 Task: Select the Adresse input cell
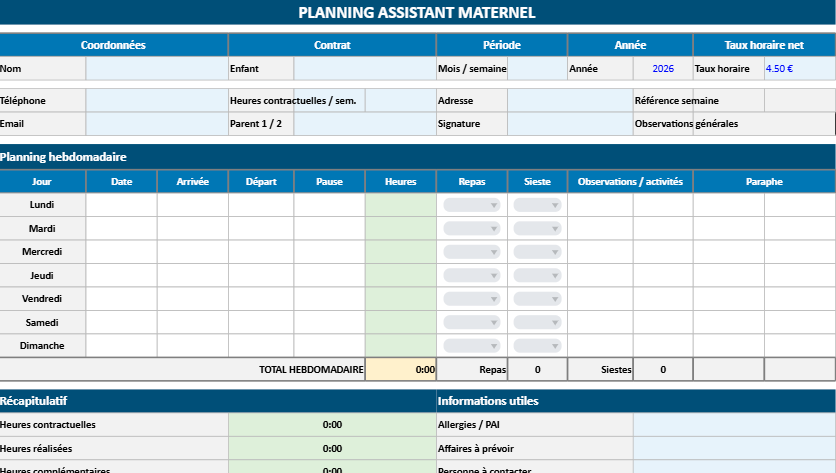click(569, 101)
